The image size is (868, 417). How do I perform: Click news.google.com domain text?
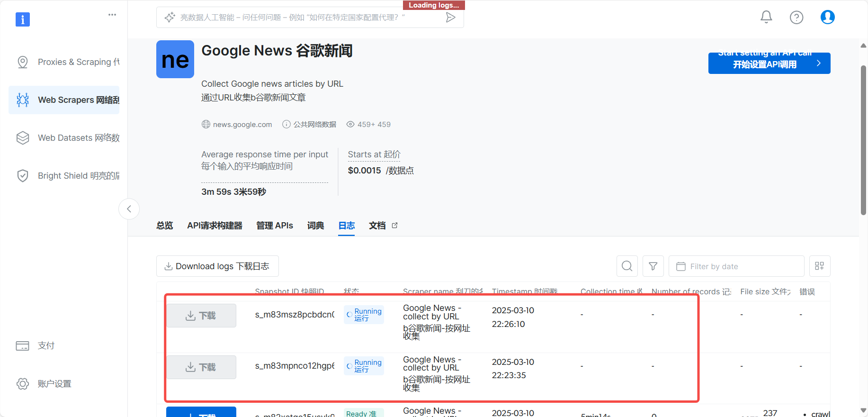pyautogui.click(x=242, y=125)
